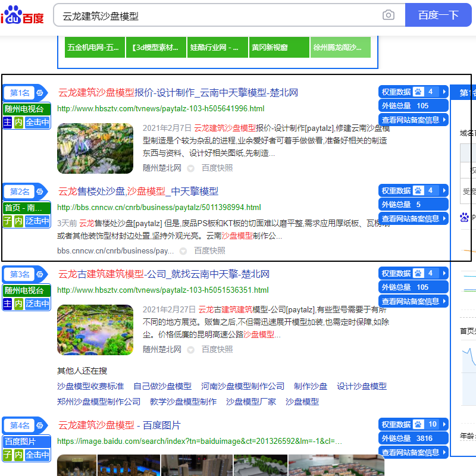Open URL hbsztv.com paytalz-103-h505641996.html
This screenshot has height=476, width=476.
(161, 109)
